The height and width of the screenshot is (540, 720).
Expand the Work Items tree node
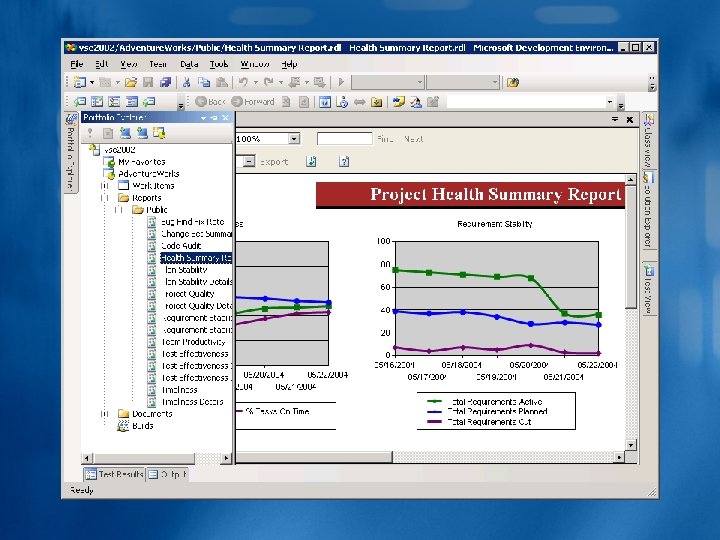click(x=105, y=186)
